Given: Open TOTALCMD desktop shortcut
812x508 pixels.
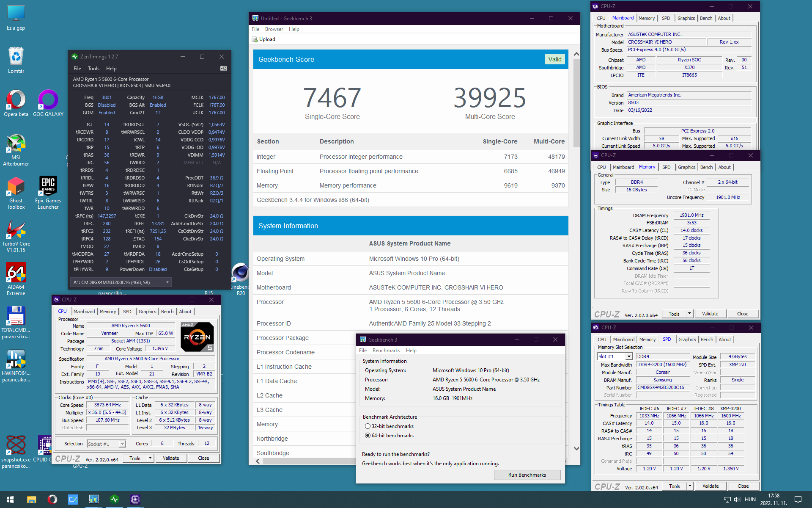Looking at the screenshot, I should pos(16,323).
